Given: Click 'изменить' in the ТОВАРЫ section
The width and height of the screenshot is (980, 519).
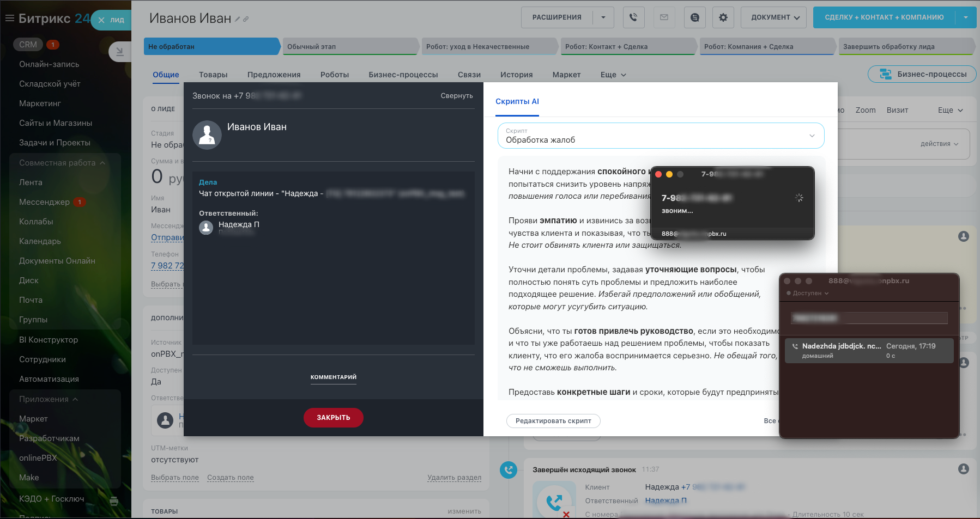Looking at the screenshot, I should (x=464, y=511).
